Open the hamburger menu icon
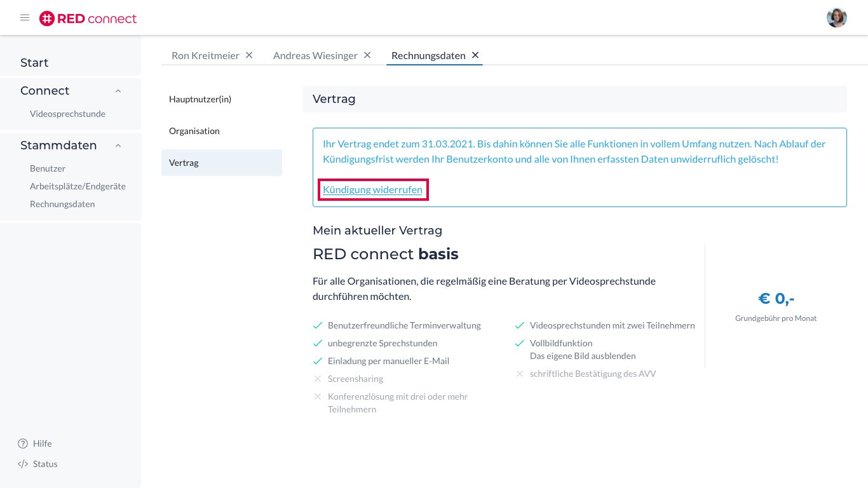The image size is (868, 488). click(x=25, y=18)
